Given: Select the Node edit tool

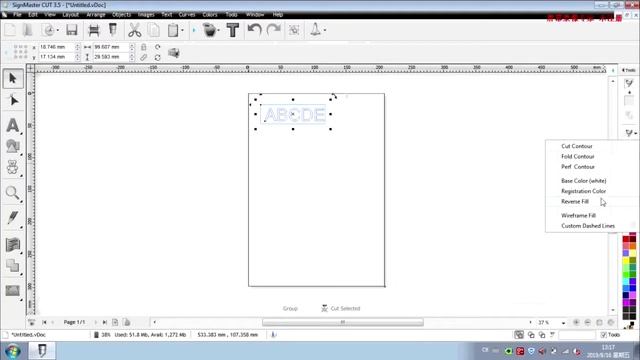Looking at the screenshot, I should click(13, 100).
